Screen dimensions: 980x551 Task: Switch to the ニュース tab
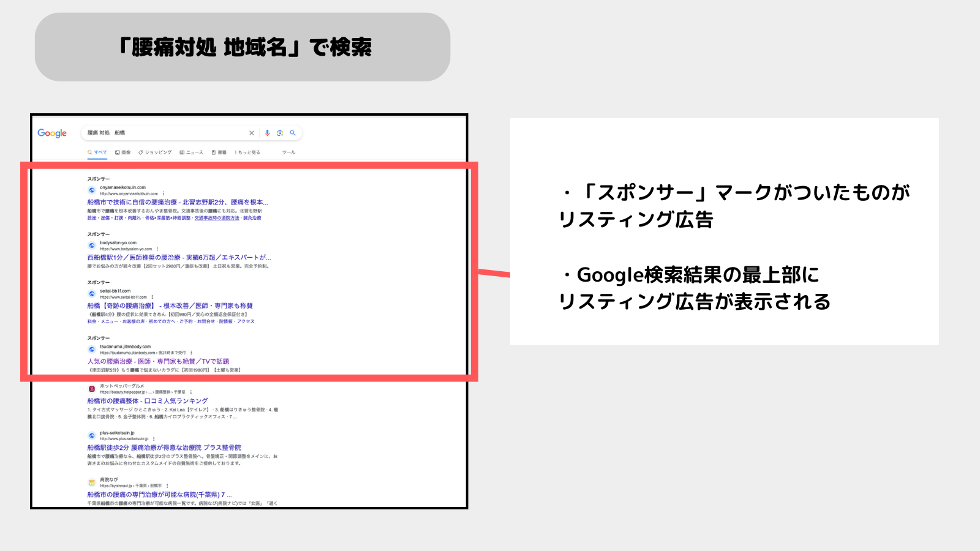192,152
